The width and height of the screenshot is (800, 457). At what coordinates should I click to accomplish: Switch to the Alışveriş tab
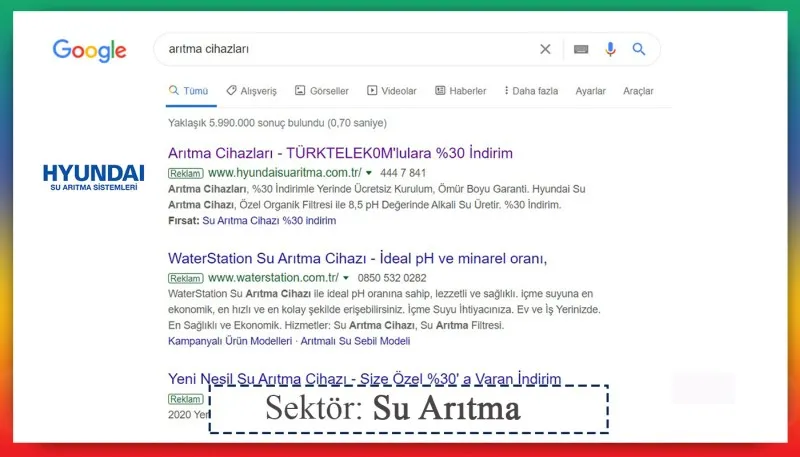point(252,91)
